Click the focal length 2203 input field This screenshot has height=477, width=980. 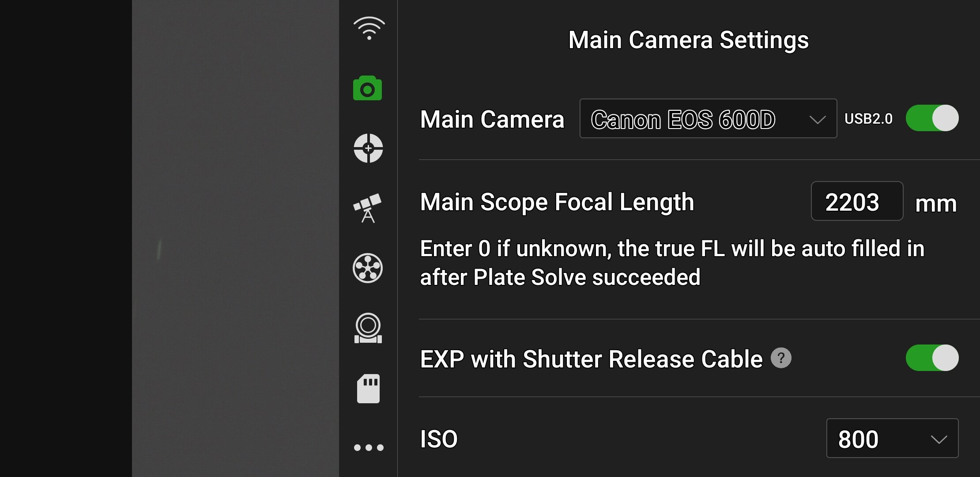pos(856,201)
